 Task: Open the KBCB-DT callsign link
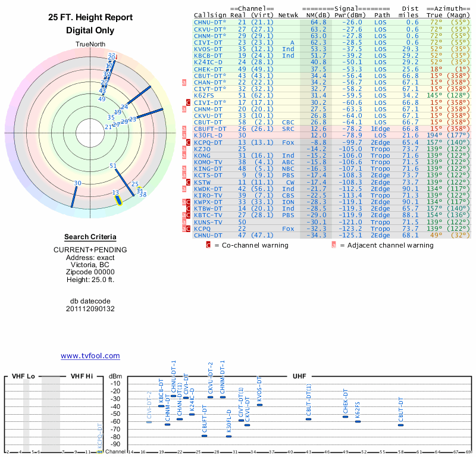(x=208, y=55)
